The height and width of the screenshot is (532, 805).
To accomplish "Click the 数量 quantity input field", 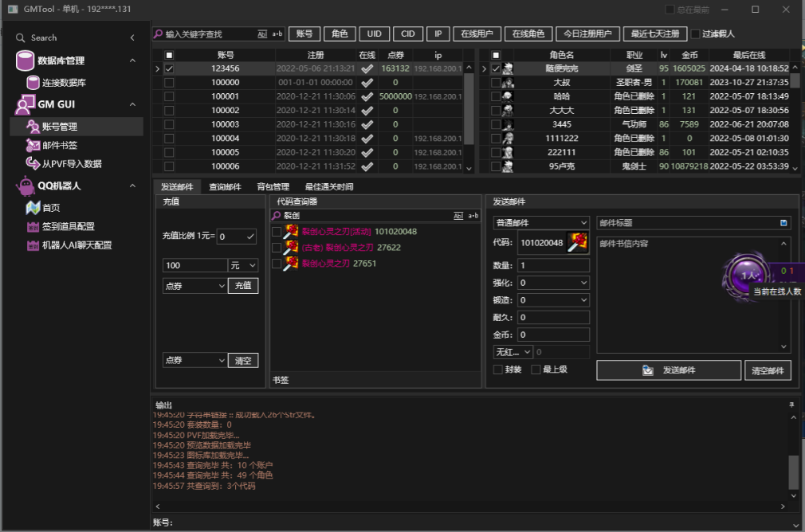I will (553, 265).
